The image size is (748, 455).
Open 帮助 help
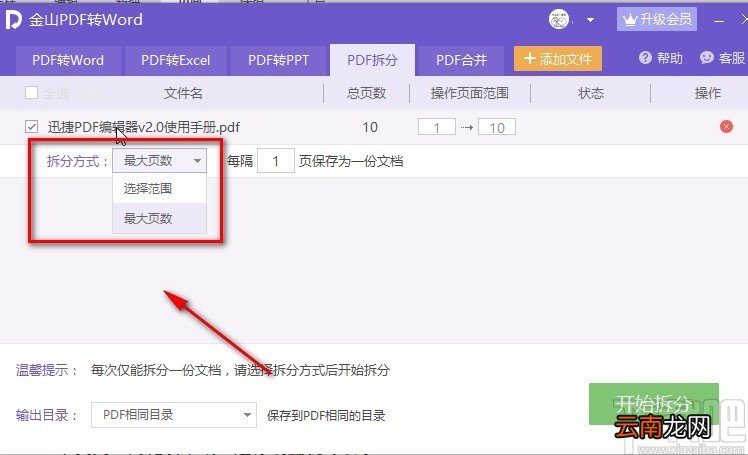pyautogui.click(x=661, y=58)
